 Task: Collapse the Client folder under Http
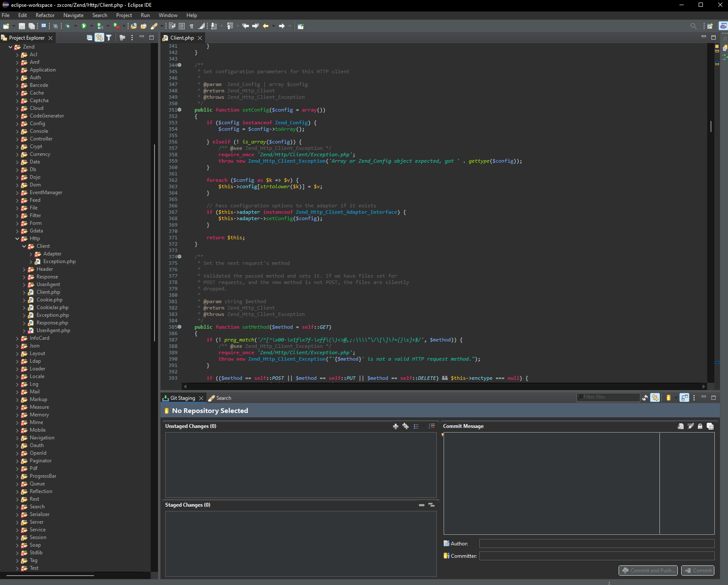click(24, 246)
